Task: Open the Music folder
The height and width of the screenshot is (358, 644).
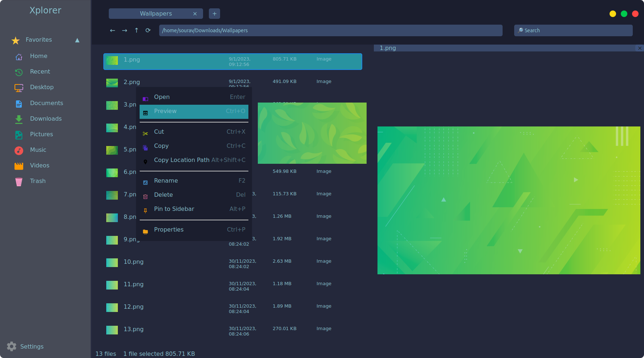Action: tap(38, 150)
